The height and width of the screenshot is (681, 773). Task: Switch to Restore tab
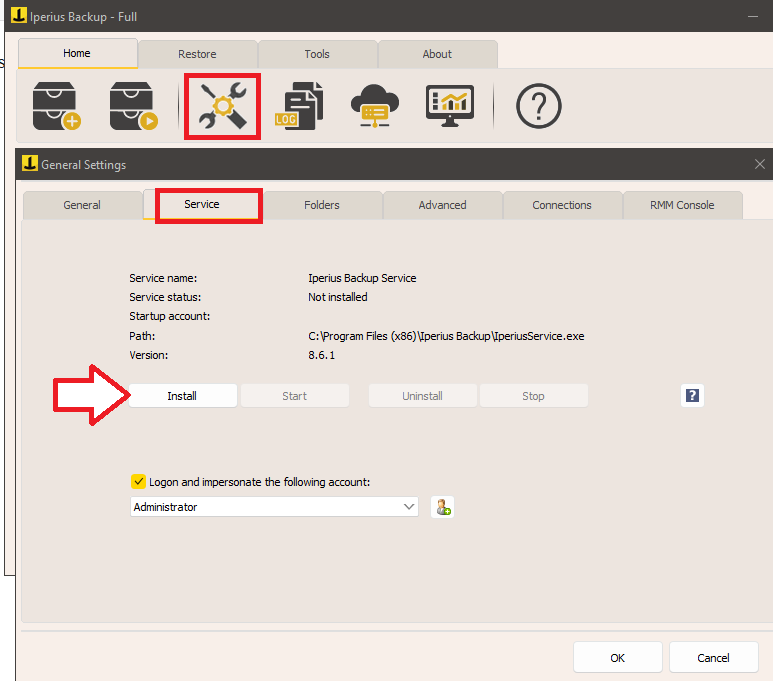point(198,54)
